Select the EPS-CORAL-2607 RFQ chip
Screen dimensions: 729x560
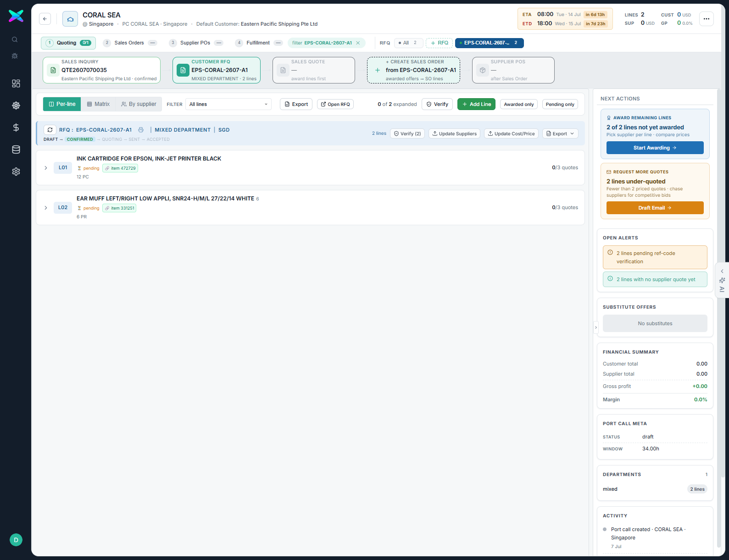click(x=490, y=43)
